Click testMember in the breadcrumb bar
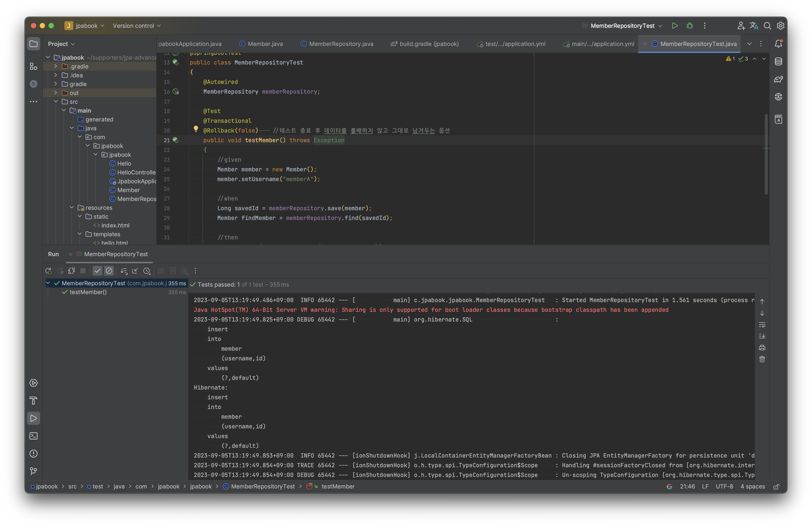The width and height of the screenshot is (812, 526). [338, 487]
